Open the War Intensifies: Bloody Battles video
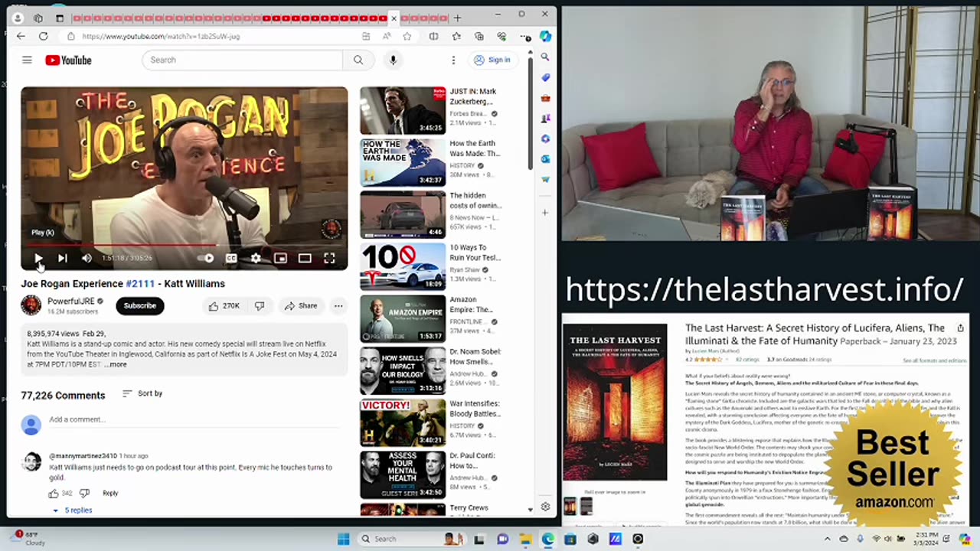Screen dimensions: 980x551 tap(403, 422)
